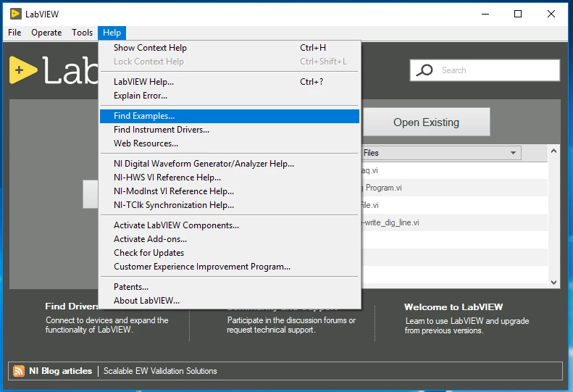The width and height of the screenshot is (573, 392).
Task: Choose Find Instrument Drivers...
Action: (x=230, y=130)
